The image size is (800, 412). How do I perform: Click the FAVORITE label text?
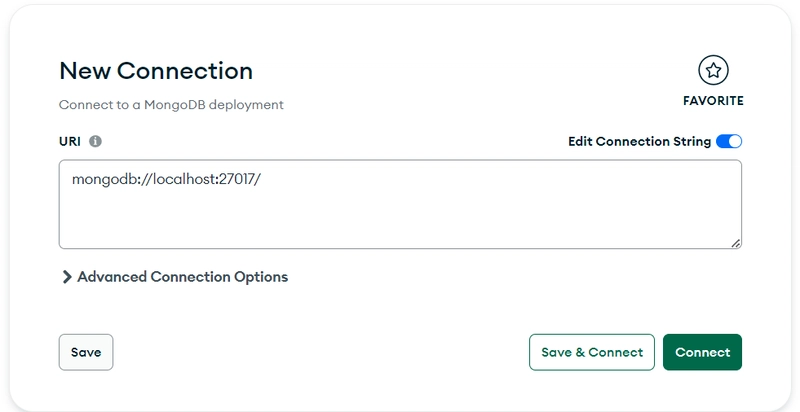(713, 101)
